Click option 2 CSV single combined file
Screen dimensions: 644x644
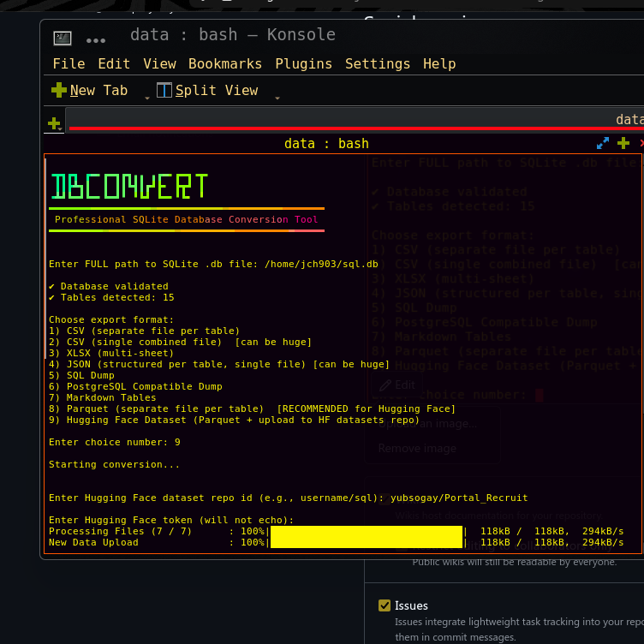click(x=180, y=343)
